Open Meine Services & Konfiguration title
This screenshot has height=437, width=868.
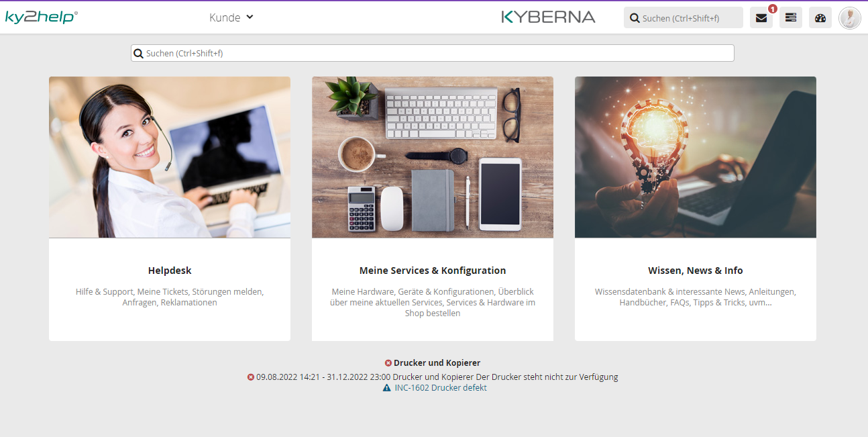[433, 271]
